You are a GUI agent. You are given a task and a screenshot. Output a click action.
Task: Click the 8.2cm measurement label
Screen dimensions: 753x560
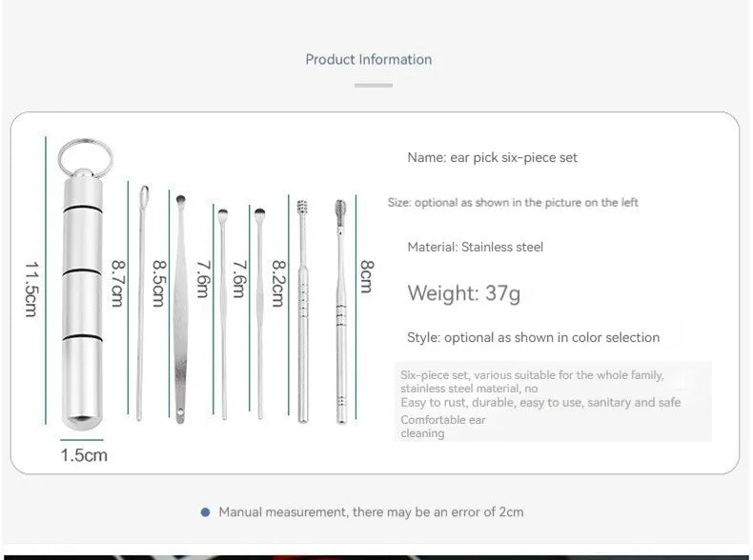click(278, 284)
